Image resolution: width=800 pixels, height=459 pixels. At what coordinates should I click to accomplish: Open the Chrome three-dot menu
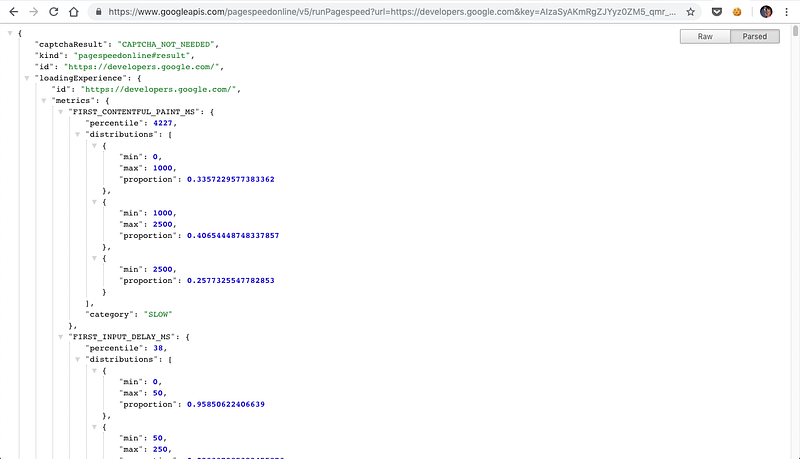point(786,12)
